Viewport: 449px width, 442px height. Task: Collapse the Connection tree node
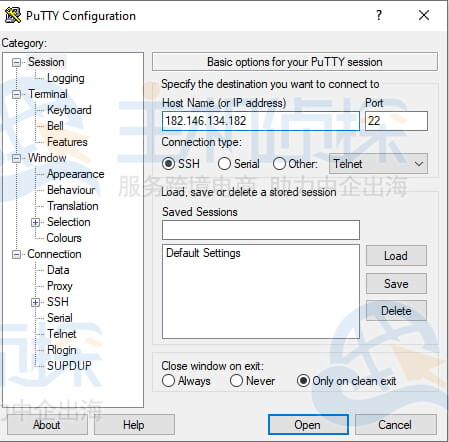pyautogui.click(x=16, y=255)
